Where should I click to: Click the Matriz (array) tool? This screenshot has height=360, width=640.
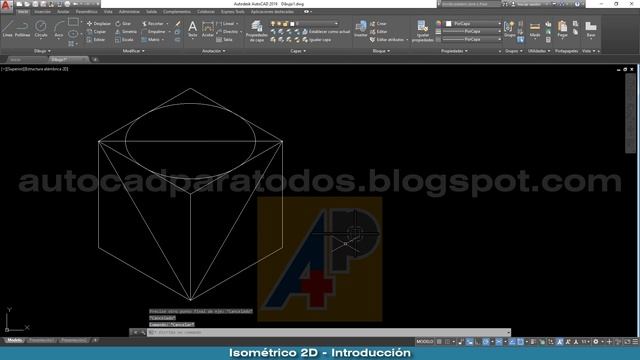point(151,40)
